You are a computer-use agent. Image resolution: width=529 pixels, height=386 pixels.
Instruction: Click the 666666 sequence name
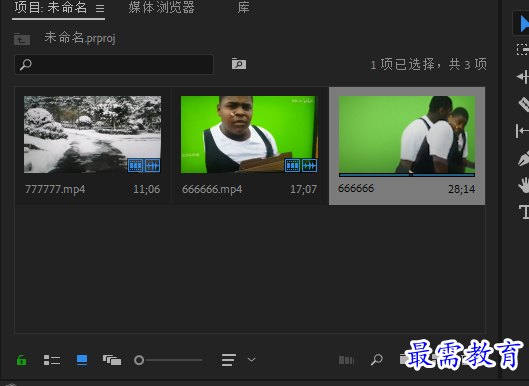pos(356,188)
